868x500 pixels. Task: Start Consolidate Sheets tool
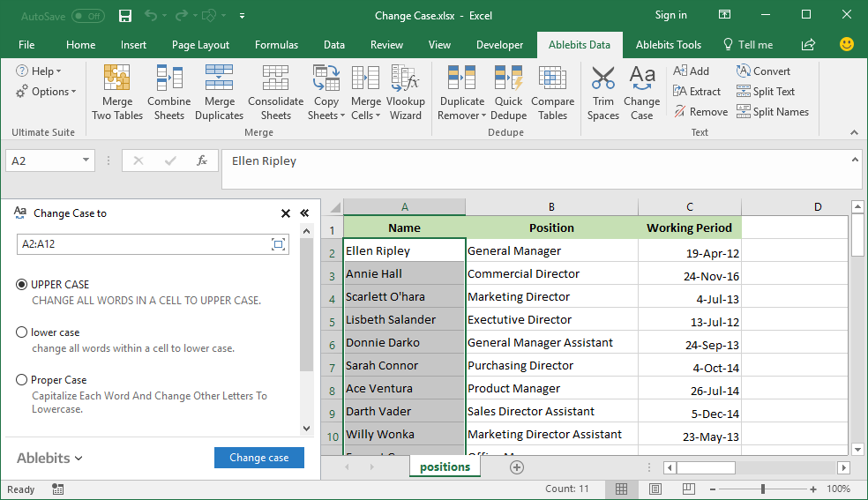[276, 92]
